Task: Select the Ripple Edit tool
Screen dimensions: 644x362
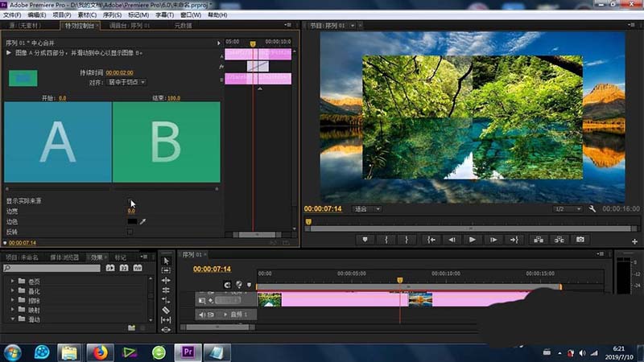Action: [166, 280]
